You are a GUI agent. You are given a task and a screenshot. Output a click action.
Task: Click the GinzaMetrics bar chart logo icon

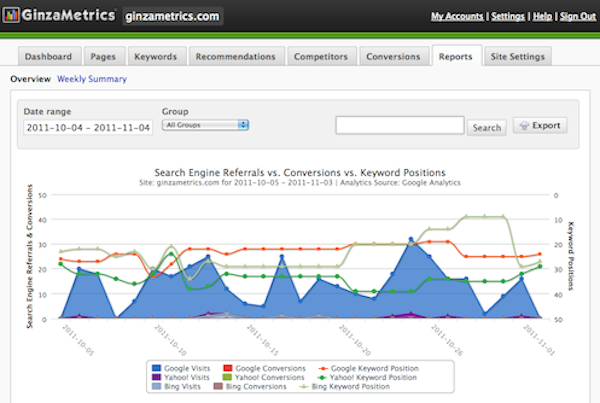click(11, 15)
